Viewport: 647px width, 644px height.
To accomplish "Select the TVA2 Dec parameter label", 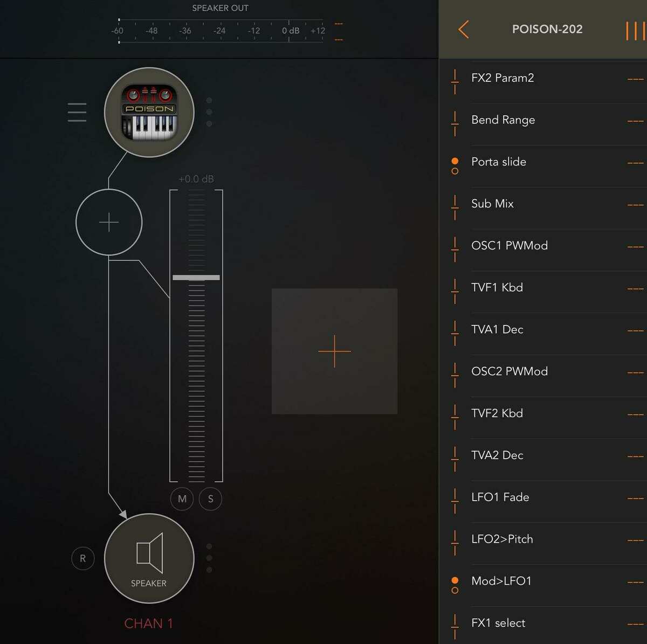I will coord(497,455).
